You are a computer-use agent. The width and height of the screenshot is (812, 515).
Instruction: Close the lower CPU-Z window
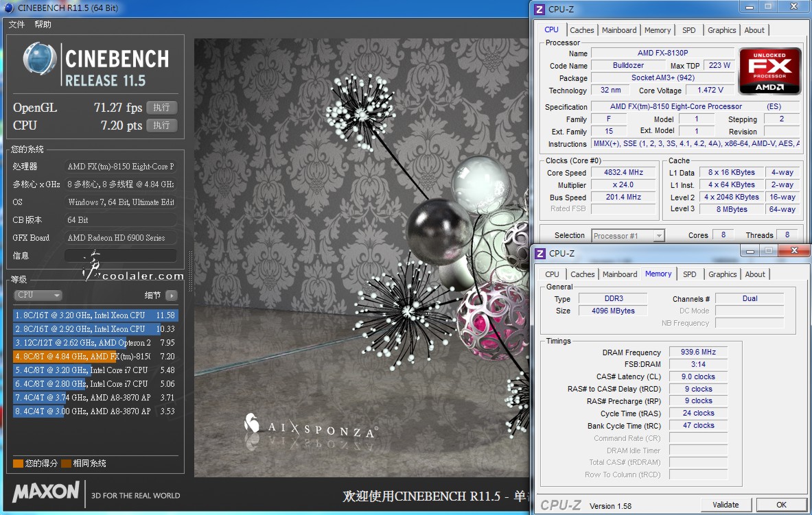(794, 250)
